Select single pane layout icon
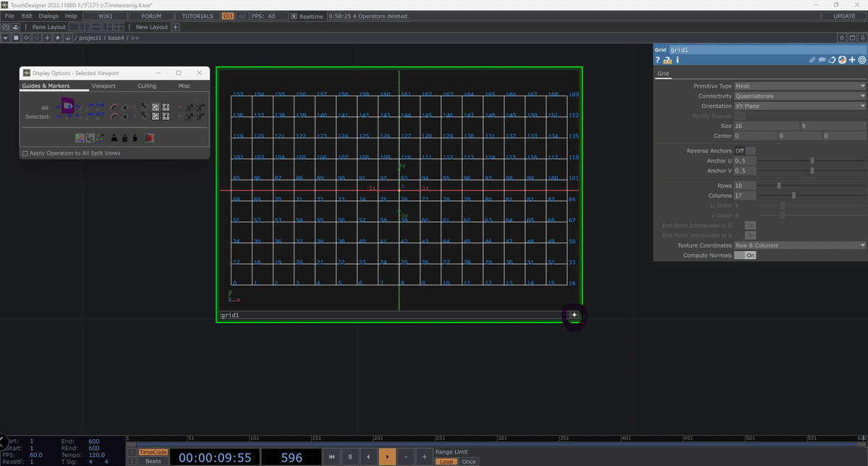Viewport: 868px width, 466px height. tap(73, 27)
